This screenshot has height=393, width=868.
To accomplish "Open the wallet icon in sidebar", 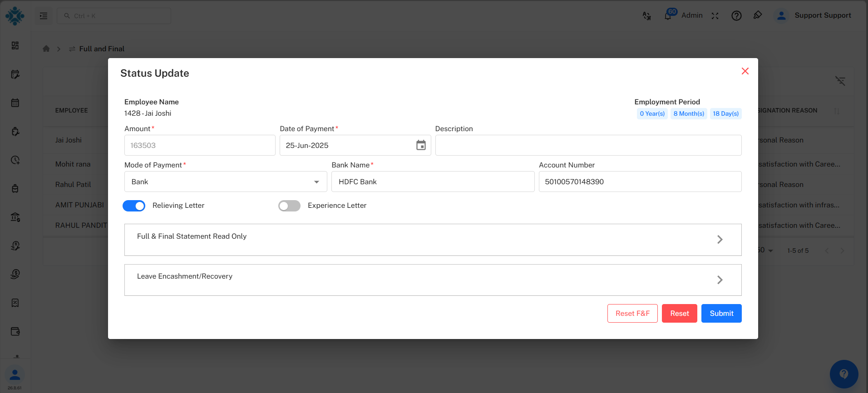I will pyautogui.click(x=15, y=331).
